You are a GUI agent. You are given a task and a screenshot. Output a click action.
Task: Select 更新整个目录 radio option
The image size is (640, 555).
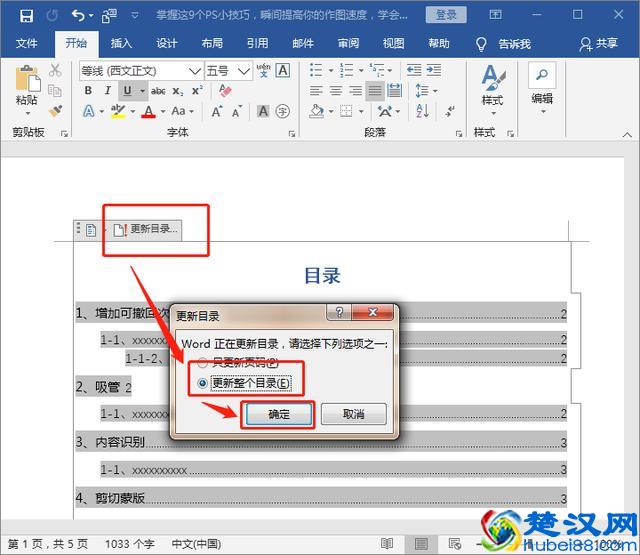coord(202,383)
